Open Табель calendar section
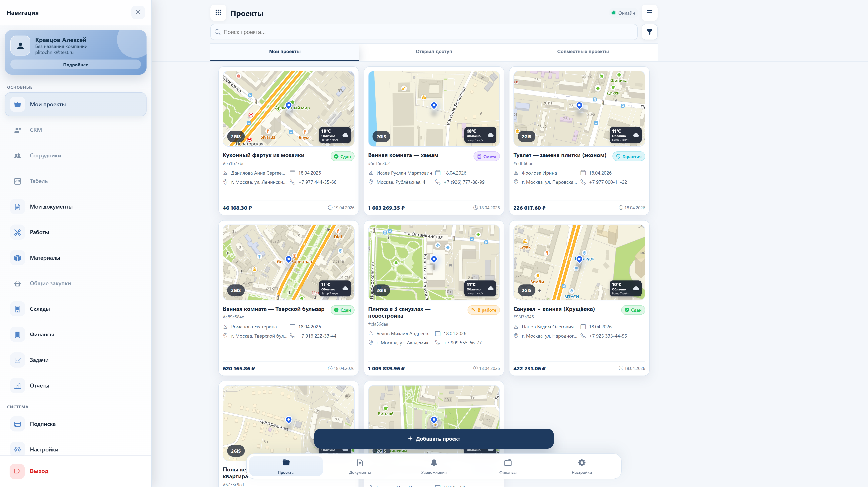 click(x=38, y=181)
